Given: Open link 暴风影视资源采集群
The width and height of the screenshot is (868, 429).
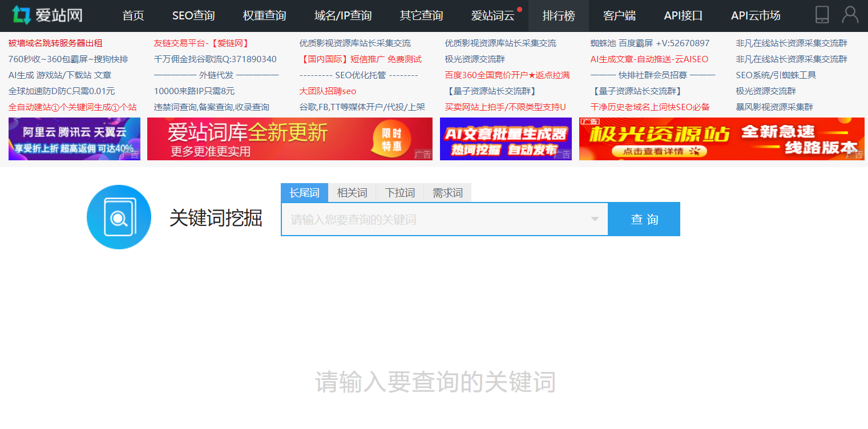Looking at the screenshot, I should coord(774,107).
